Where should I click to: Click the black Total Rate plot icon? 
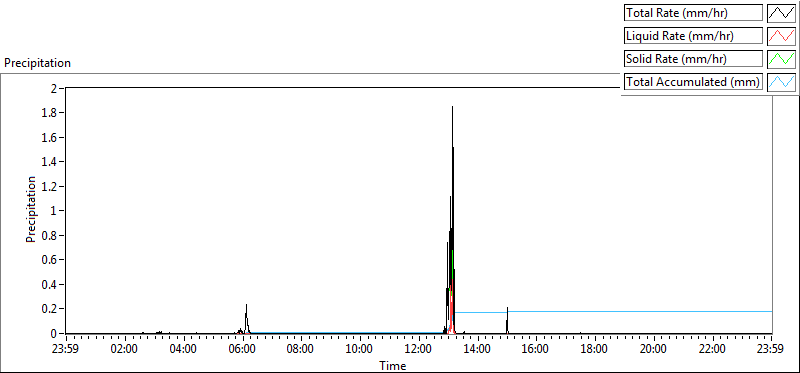click(x=782, y=13)
